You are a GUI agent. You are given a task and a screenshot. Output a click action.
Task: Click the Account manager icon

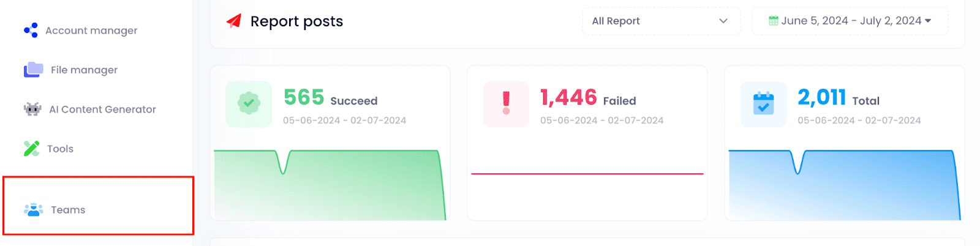click(31, 30)
